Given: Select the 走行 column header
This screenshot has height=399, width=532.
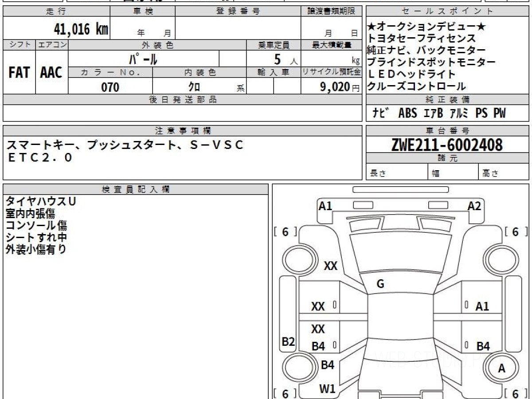Looking at the screenshot, I should point(56,12).
